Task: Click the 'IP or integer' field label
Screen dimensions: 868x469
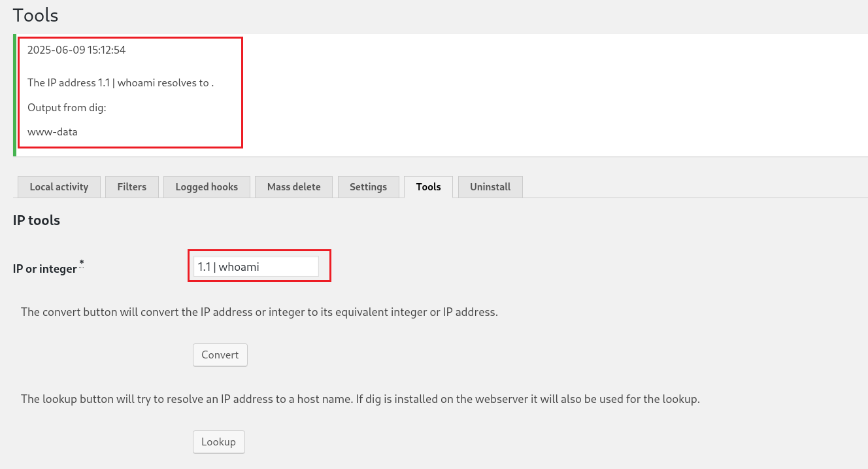Action: pos(45,268)
